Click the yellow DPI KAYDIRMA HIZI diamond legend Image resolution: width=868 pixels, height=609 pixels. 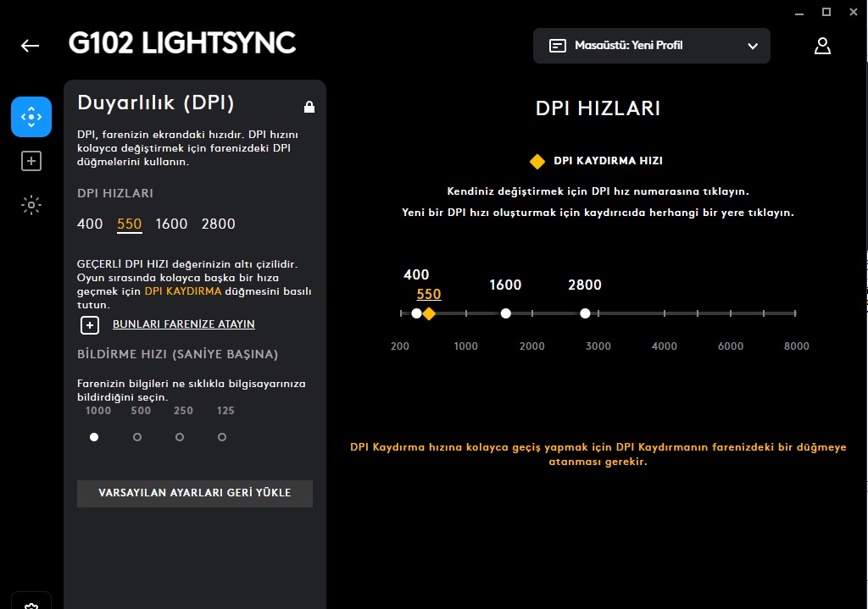pos(537,162)
